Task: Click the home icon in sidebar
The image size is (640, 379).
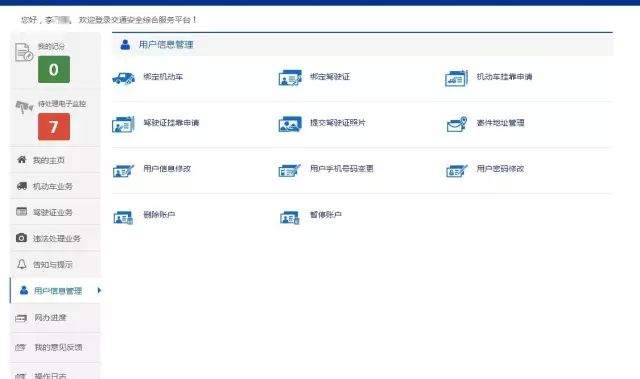Action: coord(22,159)
